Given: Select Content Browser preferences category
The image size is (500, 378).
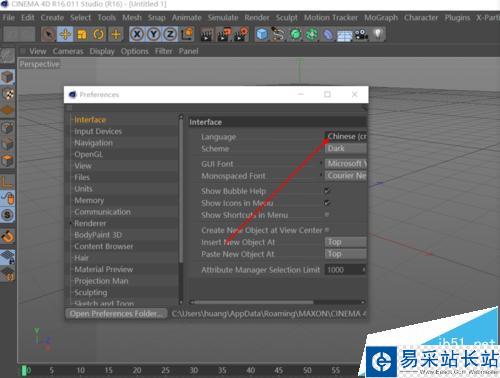Looking at the screenshot, I should pos(104,246).
